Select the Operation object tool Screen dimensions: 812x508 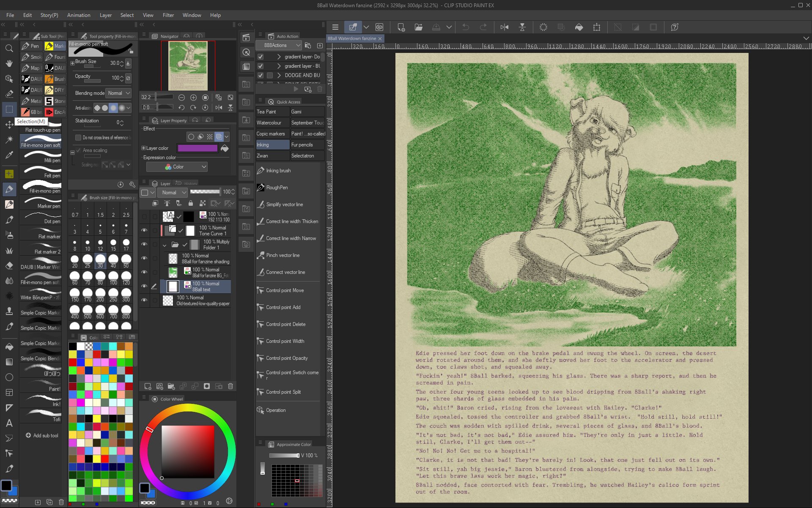[9, 79]
